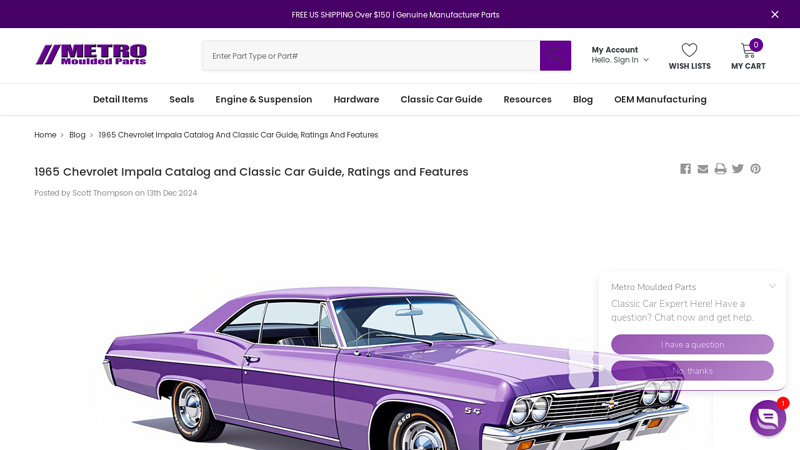This screenshot has width=800, height=450.
Task: Pin the article on Pinterest
Action: tap(755, 169)
